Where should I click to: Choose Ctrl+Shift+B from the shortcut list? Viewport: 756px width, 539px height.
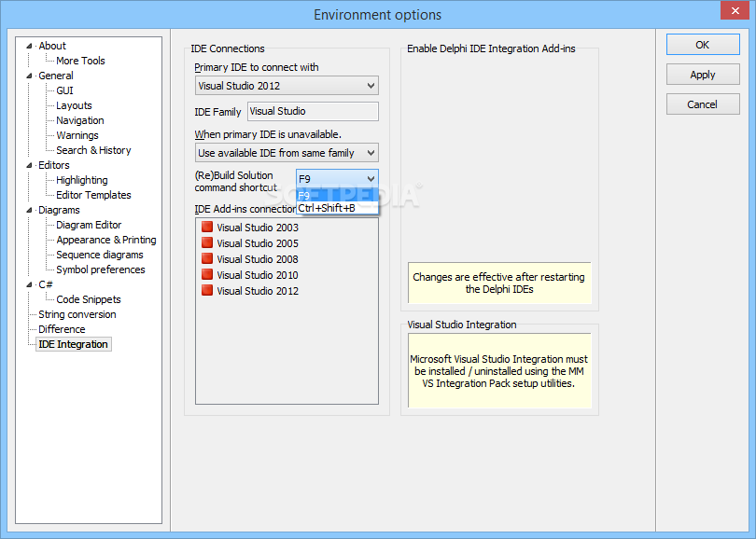[x=337, y=208]
